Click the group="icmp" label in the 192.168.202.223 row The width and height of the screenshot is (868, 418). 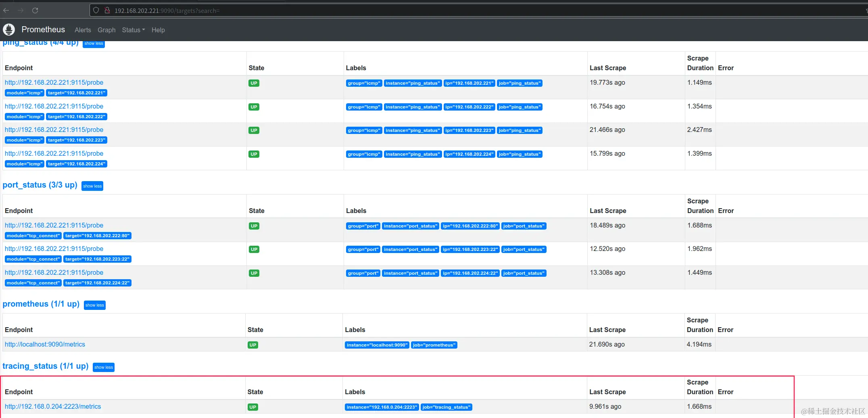pyautogui.click(x=364, y=130)
